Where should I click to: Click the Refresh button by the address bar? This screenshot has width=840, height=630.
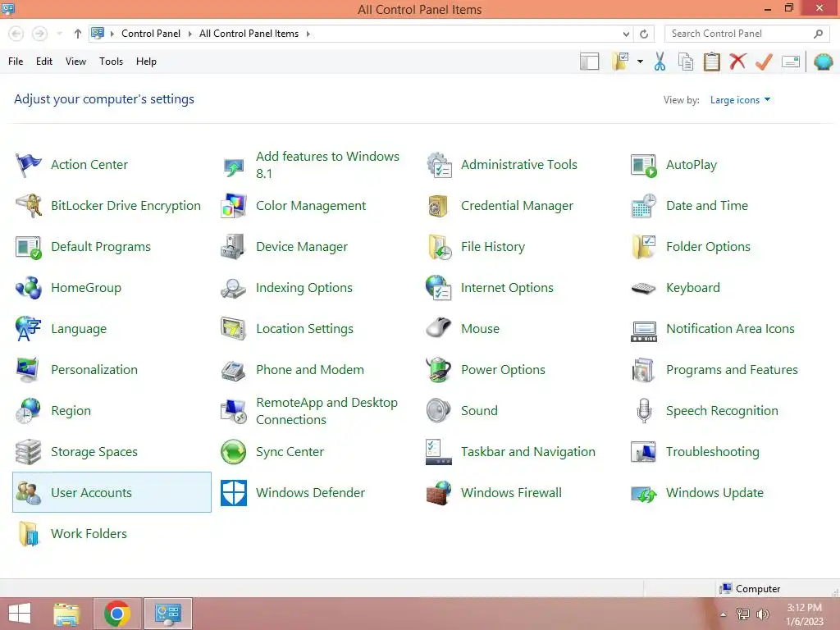[x=644, y=34]
